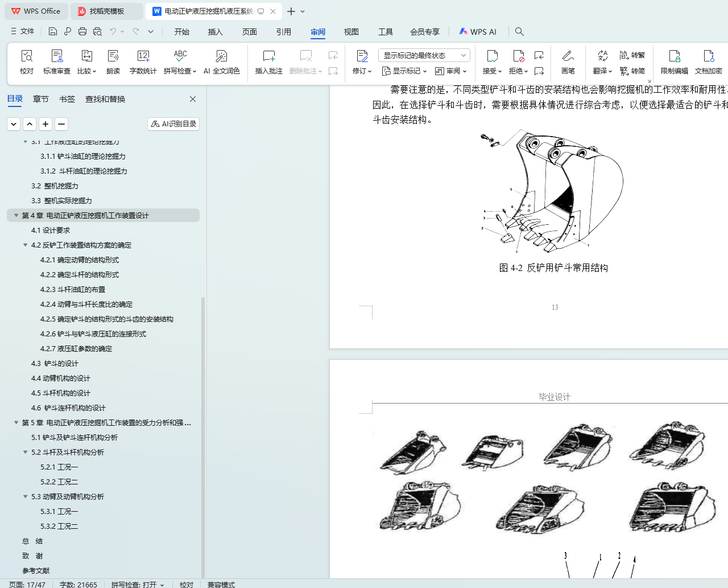The image size is (728, 588).
Task: Click the 文档加密 document encryption icon
Action: click(709, 61)
